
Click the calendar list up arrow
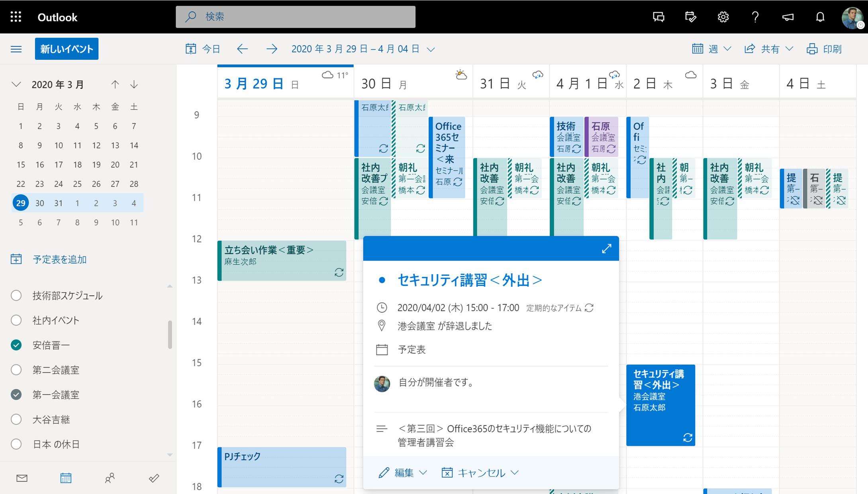point(170,286)
